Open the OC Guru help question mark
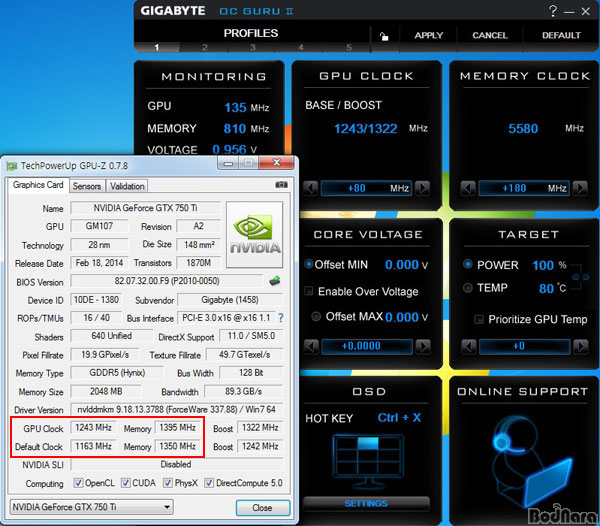Screen dimensions: 600x526 click(x=553, y=11)
